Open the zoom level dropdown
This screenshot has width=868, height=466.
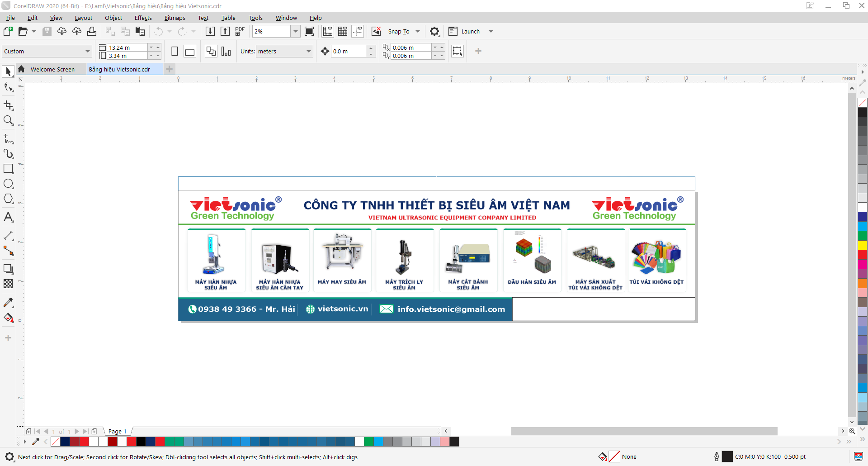[x=296, y=31]
